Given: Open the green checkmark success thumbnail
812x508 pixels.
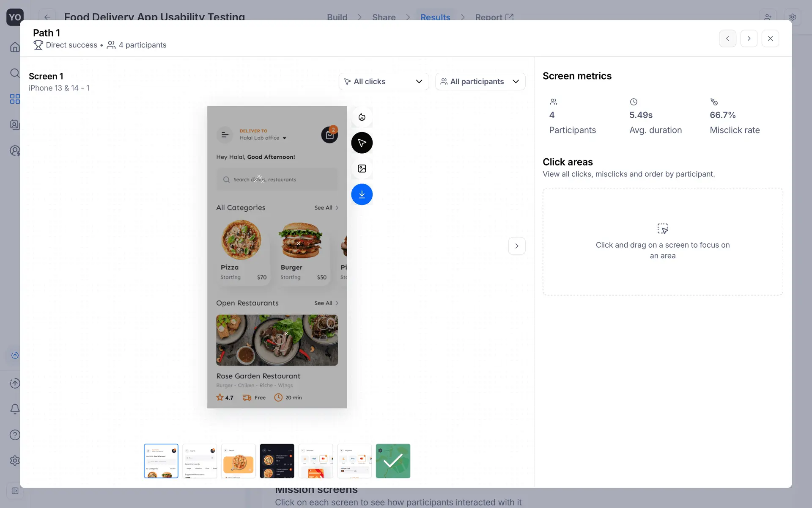Looking at the screenshot, I should [x=393, y=461].
